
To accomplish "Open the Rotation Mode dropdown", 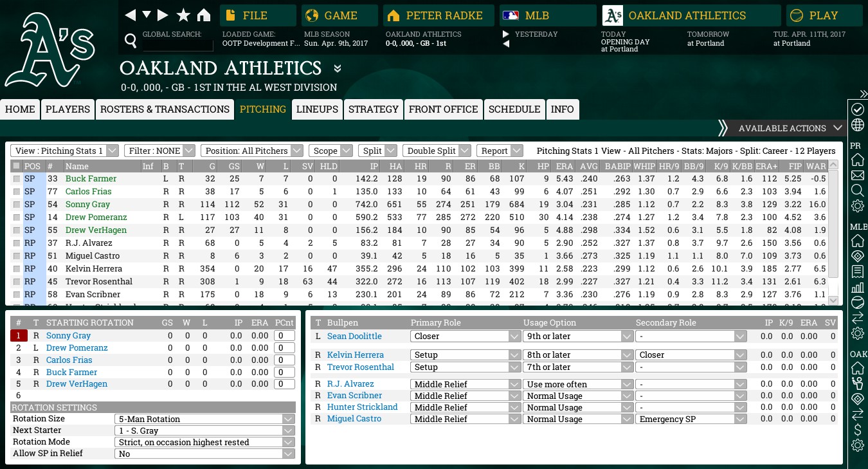I will click(x=204, y=442).
